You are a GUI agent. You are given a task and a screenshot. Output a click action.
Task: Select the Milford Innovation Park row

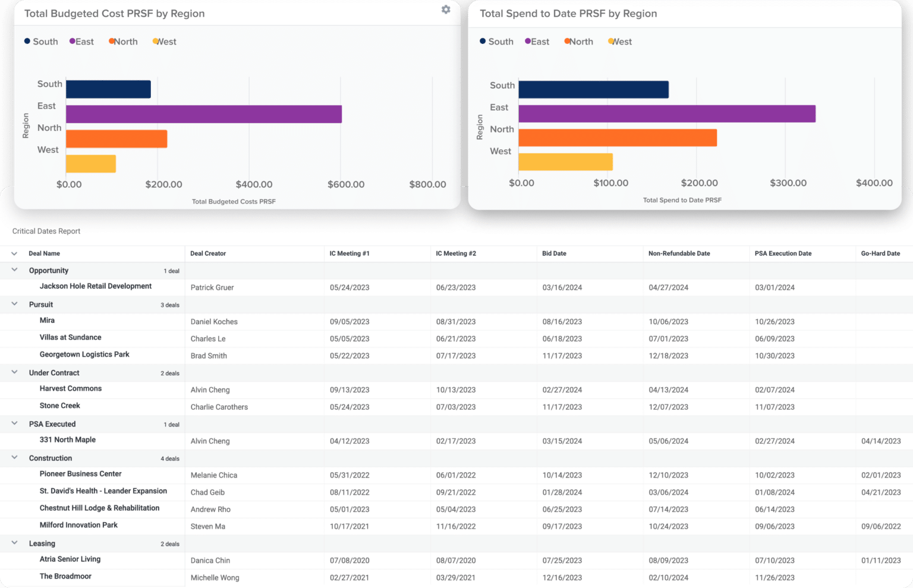click(x=78, y=525)
